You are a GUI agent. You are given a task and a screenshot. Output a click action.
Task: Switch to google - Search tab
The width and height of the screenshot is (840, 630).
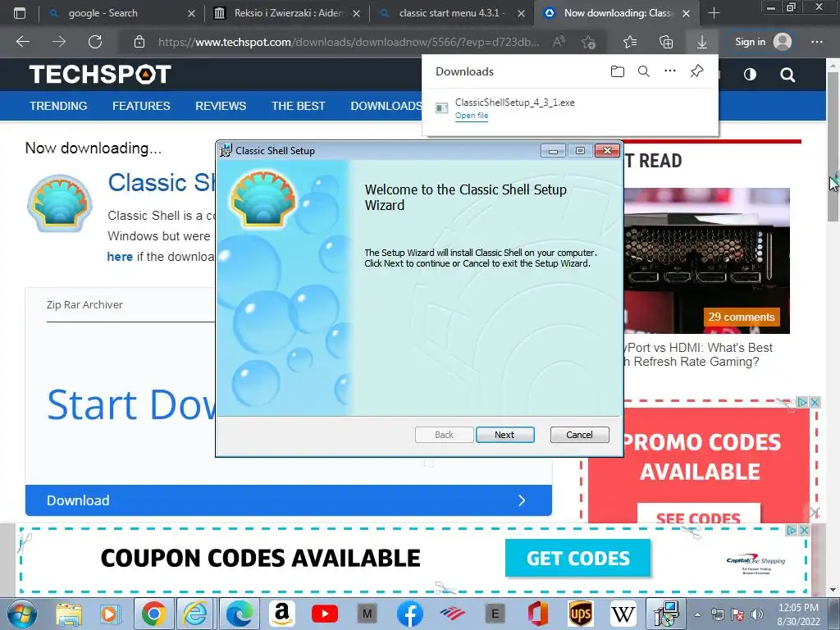103,13
